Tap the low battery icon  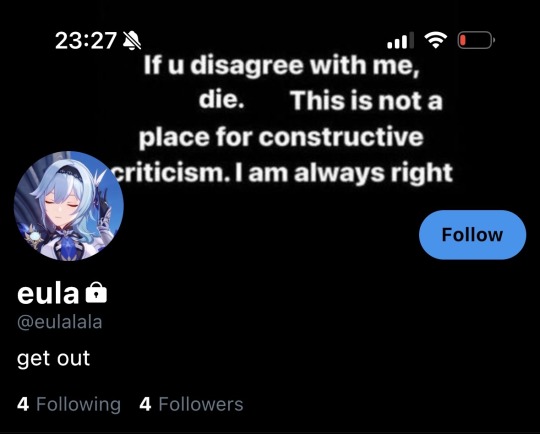476,40
